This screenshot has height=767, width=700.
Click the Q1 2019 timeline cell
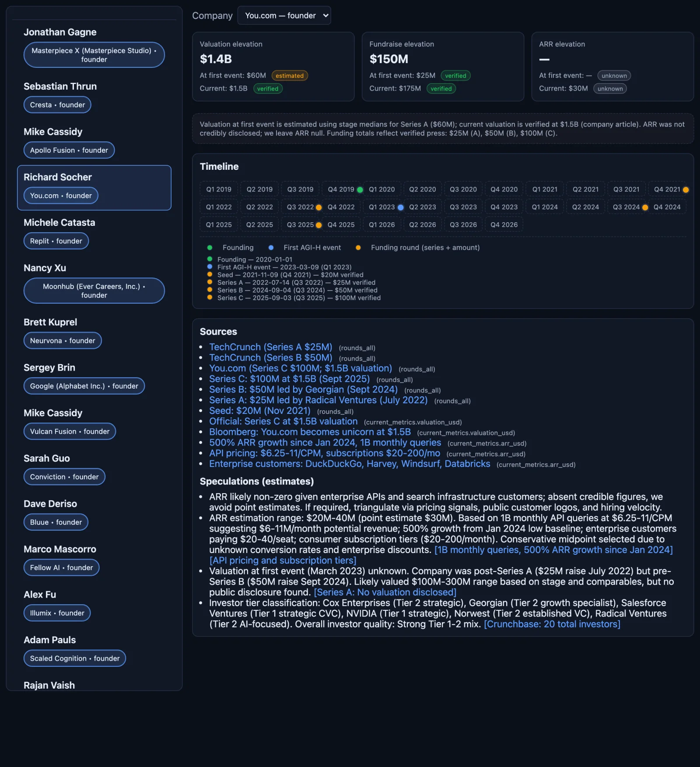point(219,189)
